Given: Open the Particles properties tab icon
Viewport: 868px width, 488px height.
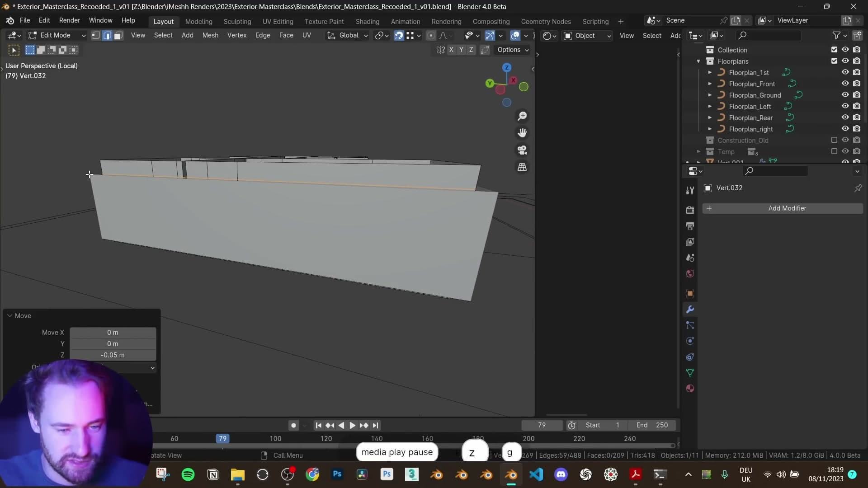Looking at the screenshot, I should pos(690,325).
